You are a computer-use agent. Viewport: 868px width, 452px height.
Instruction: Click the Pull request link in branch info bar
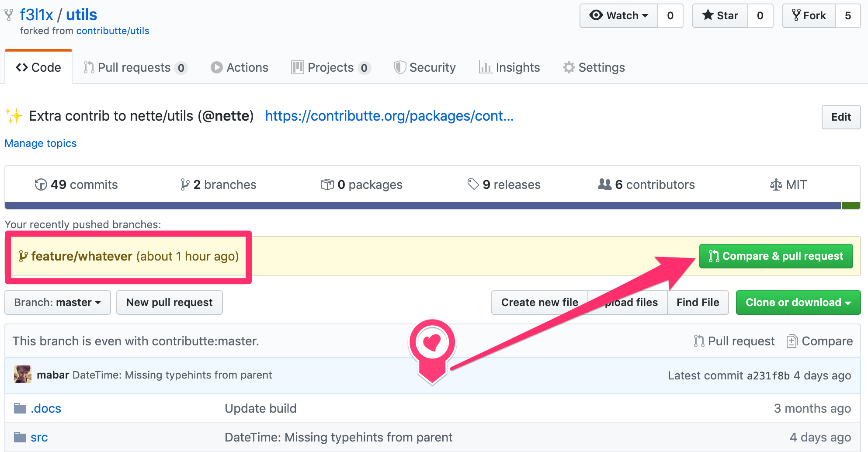(x=734, y=341)
